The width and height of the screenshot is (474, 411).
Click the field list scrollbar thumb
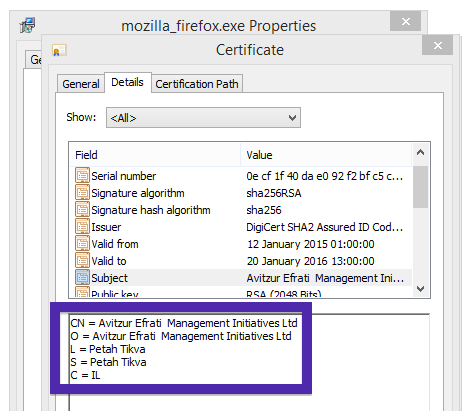point(420,187)
